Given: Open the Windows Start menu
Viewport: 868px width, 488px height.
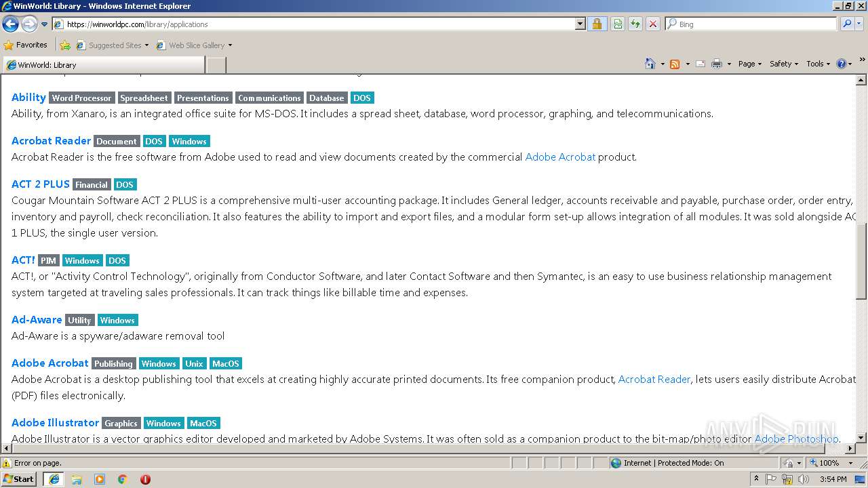Looking at the screenshot, I should tap(19, 479).
